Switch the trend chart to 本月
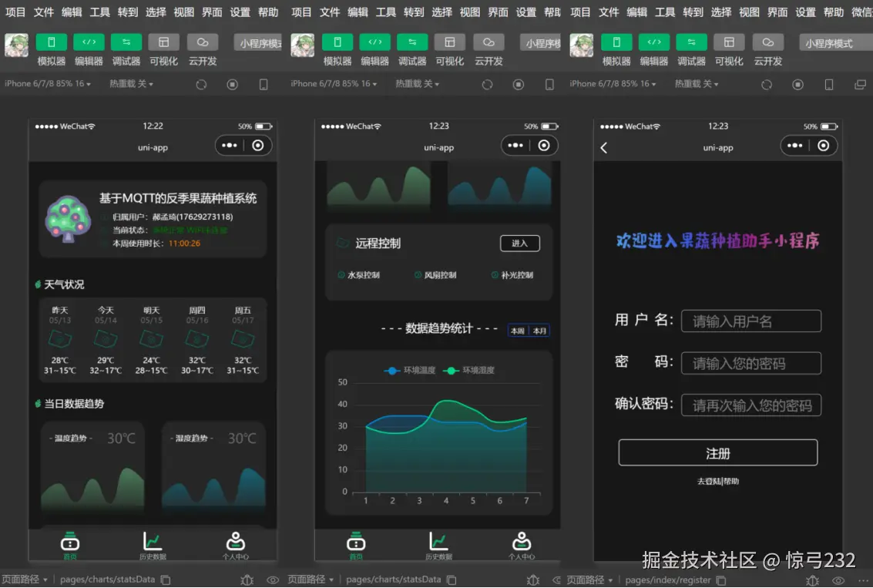 539,331
